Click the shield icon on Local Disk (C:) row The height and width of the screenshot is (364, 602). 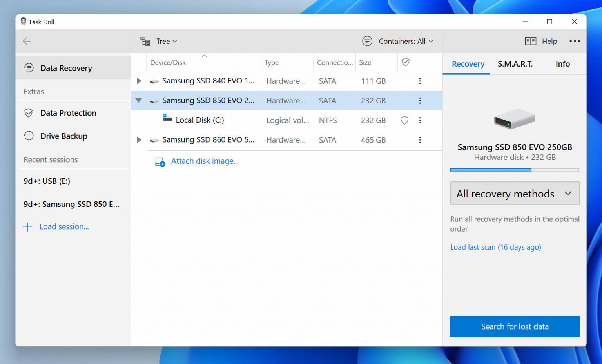click(404, 120)
